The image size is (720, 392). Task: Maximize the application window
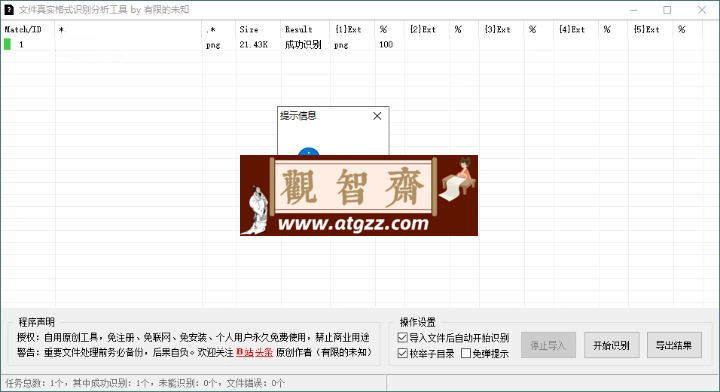[x=667, y=10]
